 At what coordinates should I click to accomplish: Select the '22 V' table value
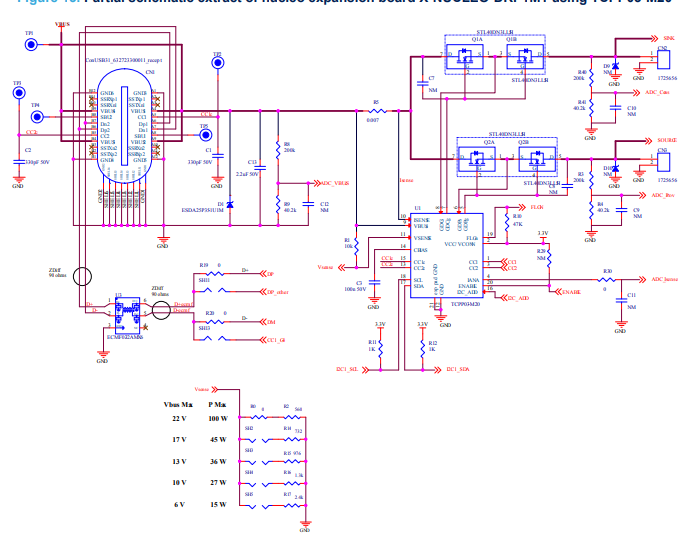[179, 419]
